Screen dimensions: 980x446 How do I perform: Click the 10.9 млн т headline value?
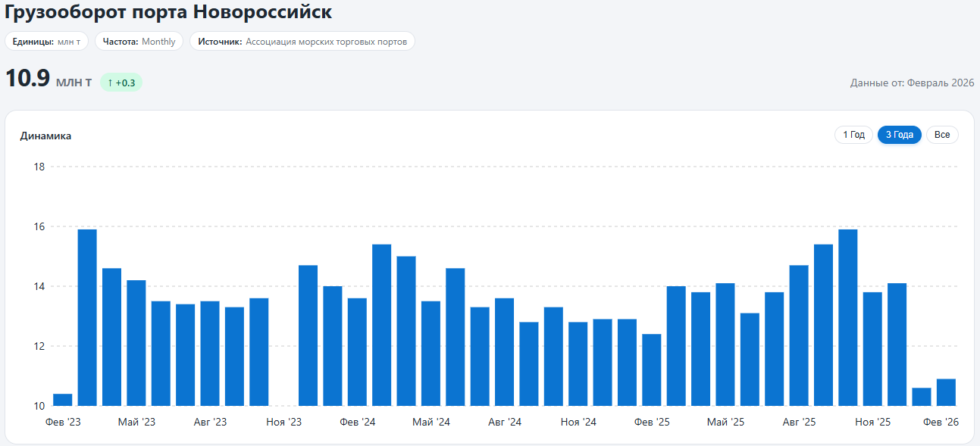(49, 80)
